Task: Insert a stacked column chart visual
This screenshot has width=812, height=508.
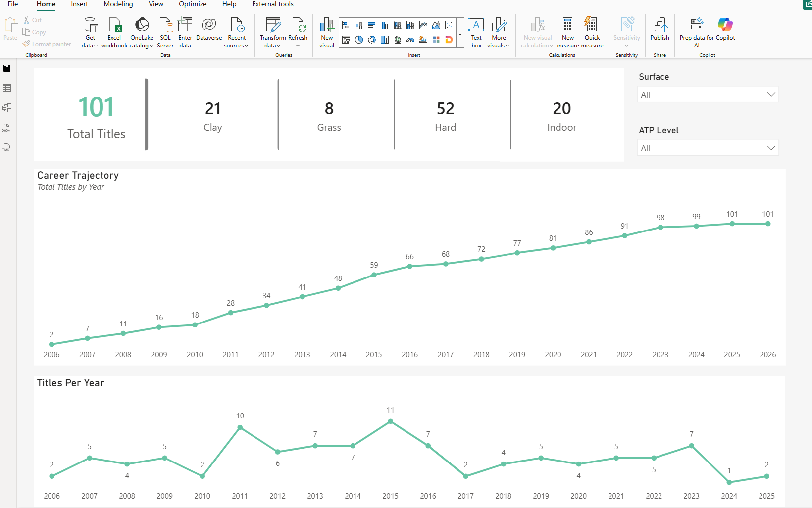Action: pyautogui.click(x=359, y=25)
